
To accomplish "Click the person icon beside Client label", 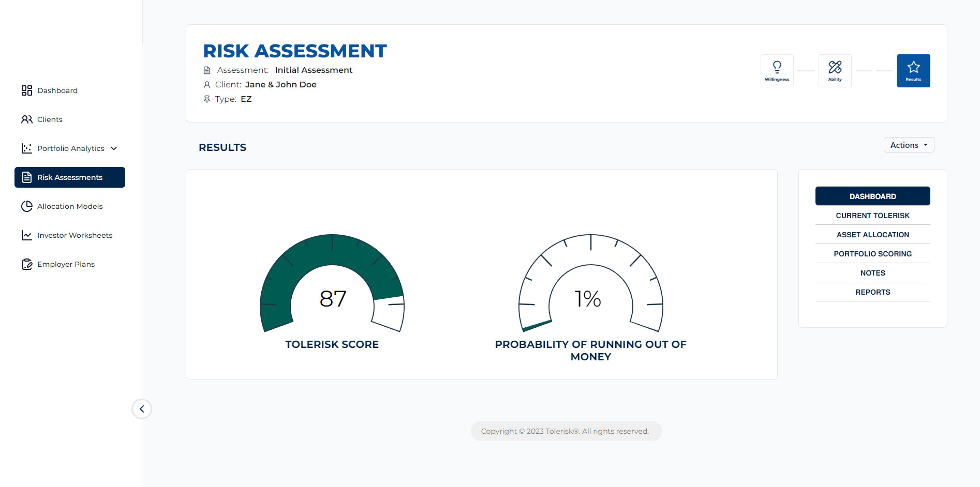I will click(207, 85).
